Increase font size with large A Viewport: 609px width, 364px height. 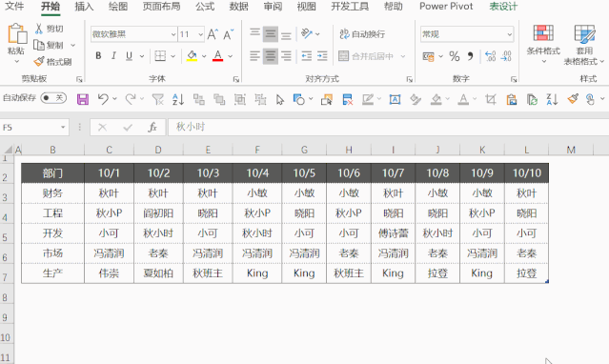tap(213, 34)
